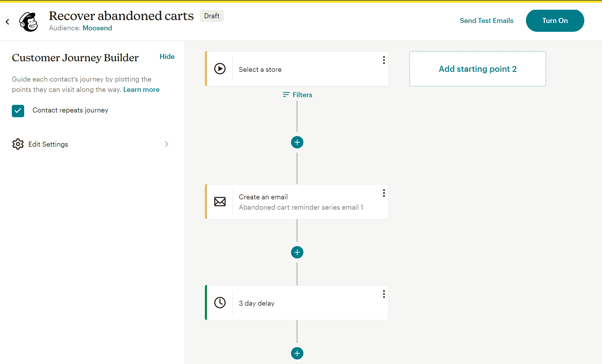Image resolution: width=602 pixels, height=364 pixels.
Task: Open the three-dot menu on 3 day delay
Action: (384, 294)
